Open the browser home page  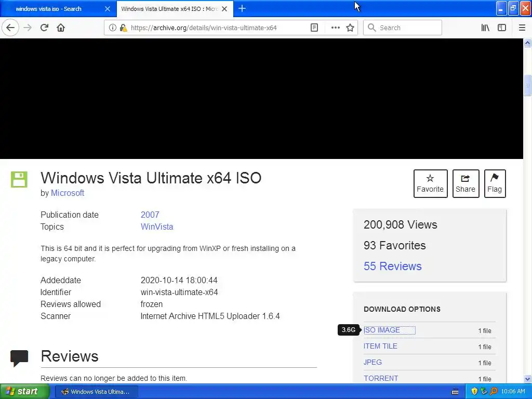click(x=61, y=28)
